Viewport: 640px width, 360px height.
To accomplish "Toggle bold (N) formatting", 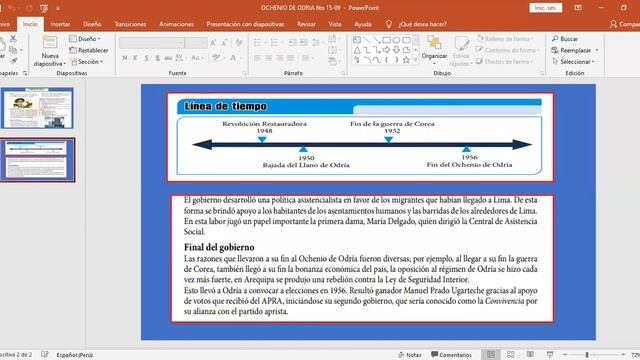I will click(x=124, y=58).
